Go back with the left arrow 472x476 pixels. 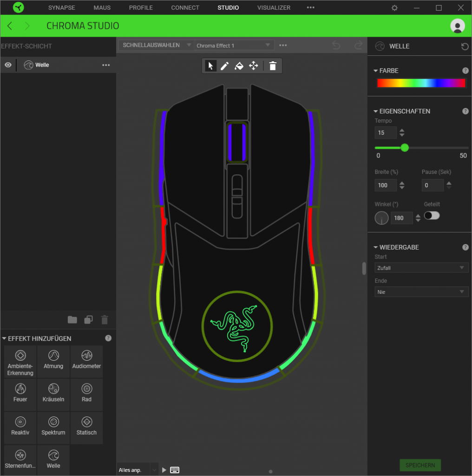point(10,26)
